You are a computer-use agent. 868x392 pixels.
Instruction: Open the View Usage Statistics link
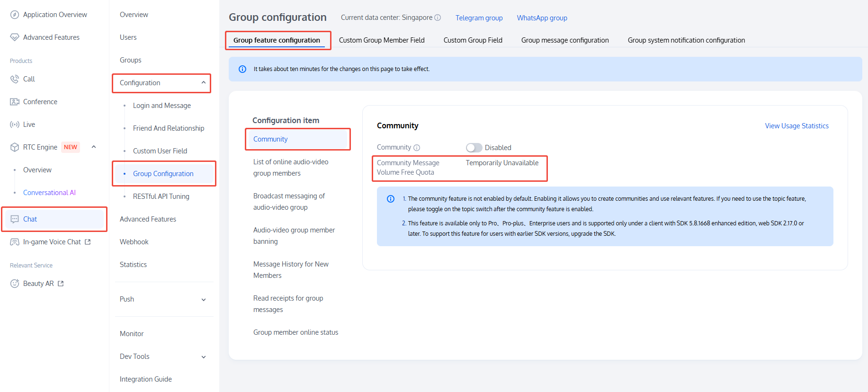point(796,126)
